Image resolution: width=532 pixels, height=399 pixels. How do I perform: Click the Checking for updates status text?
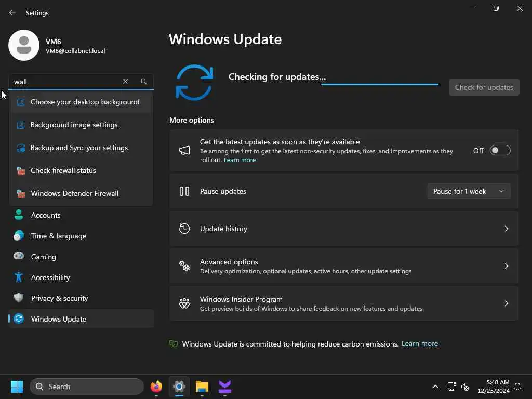tap(277, 77)
